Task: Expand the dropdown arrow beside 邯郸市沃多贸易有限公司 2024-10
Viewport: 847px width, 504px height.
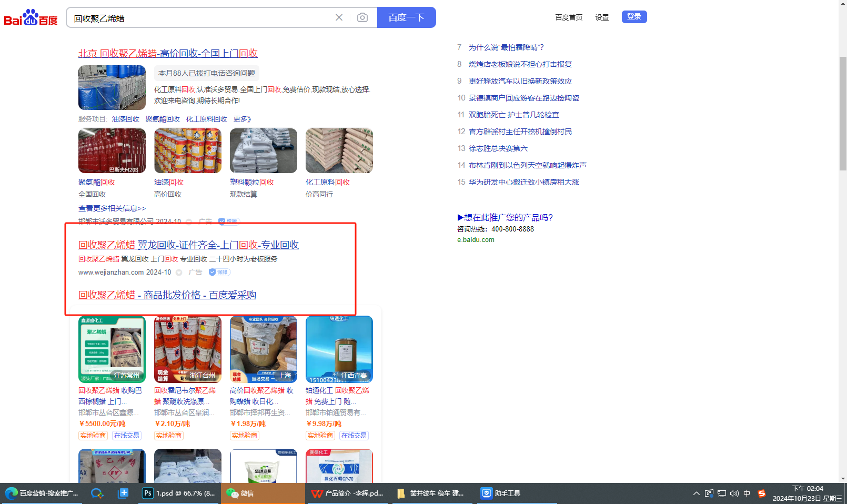Action: [x=189, y=221]
